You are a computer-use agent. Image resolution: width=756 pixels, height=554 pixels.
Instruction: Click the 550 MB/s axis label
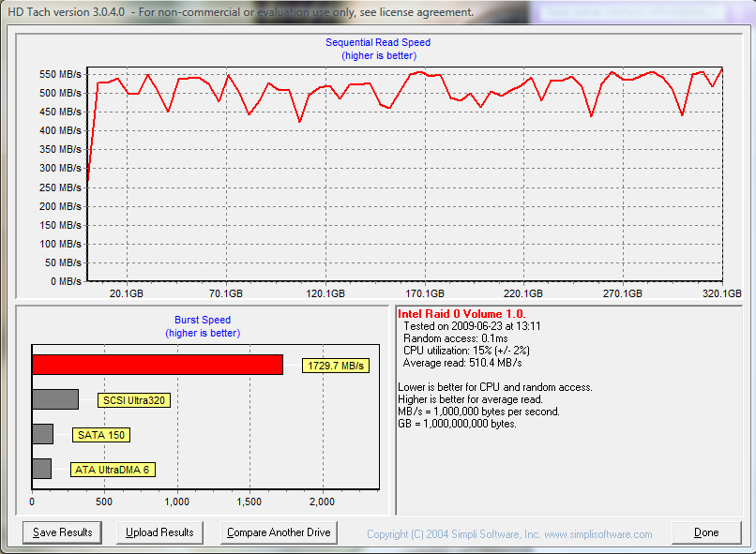pos(60,74)
